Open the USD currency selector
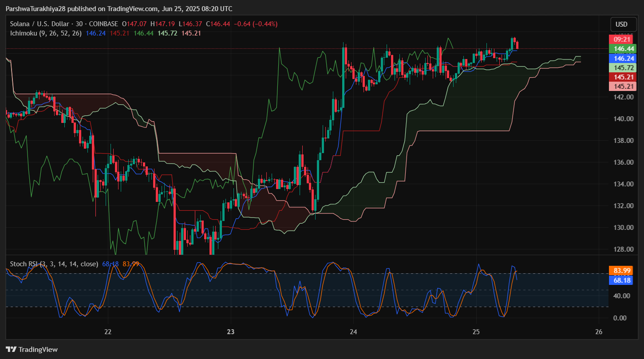 point(622,24)
